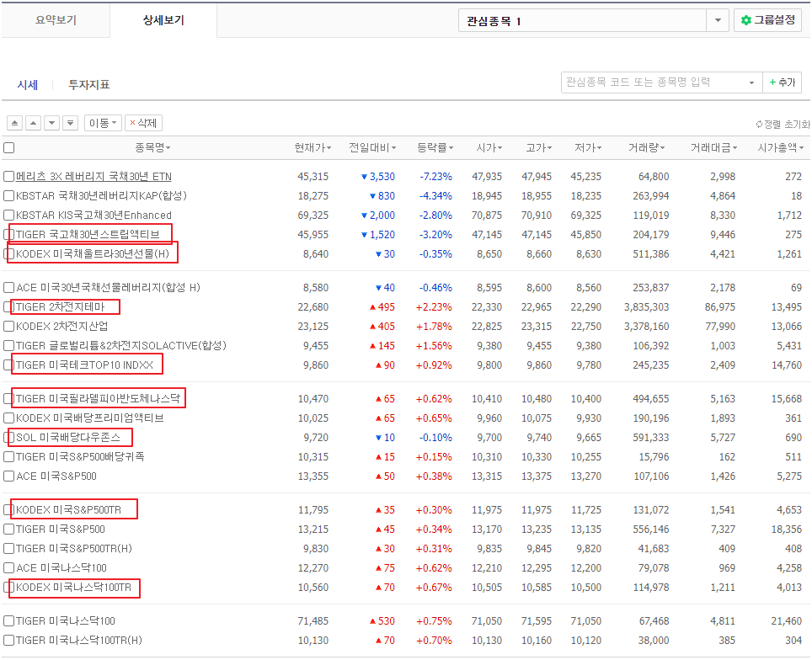This screenshot has height=660, width=812.
Task: Check the 메리츠 3X 레버리지 국채30년 ETN row
Action: point(8,177)
